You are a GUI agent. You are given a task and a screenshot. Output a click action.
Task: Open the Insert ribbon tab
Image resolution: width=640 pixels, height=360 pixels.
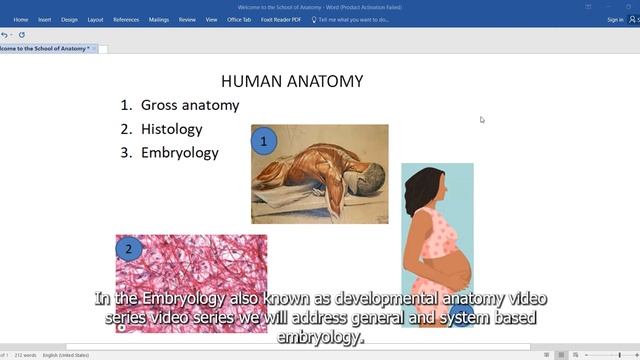[44, 20]
